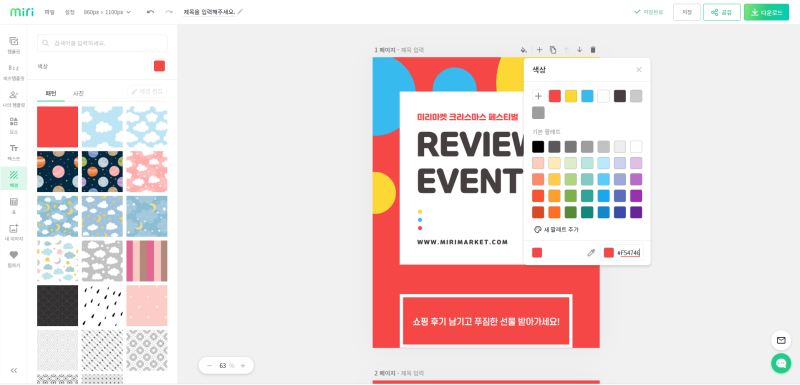Open the Settings menu
Viewport: 800px width, 385px height.
click(69, 12)
